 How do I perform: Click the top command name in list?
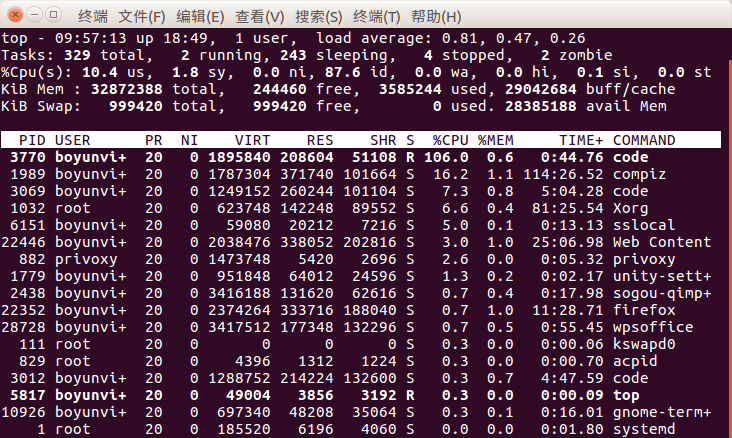[626, 396]
